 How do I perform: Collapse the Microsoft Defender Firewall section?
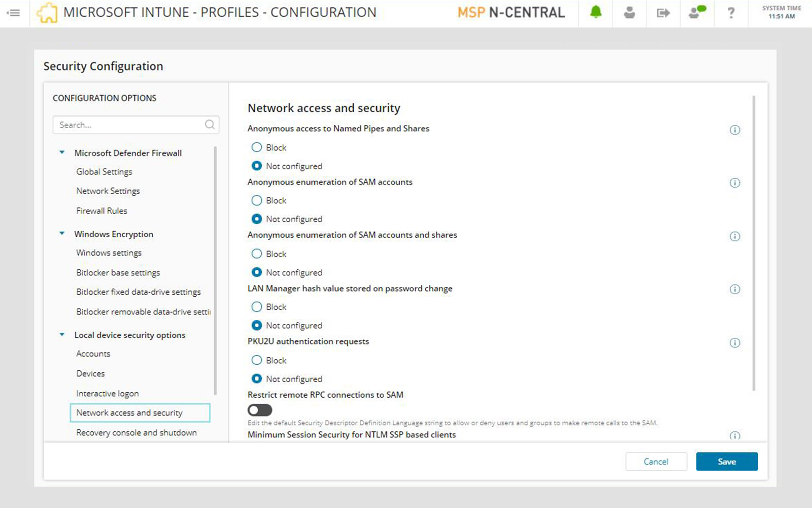(x=62, y=152)
